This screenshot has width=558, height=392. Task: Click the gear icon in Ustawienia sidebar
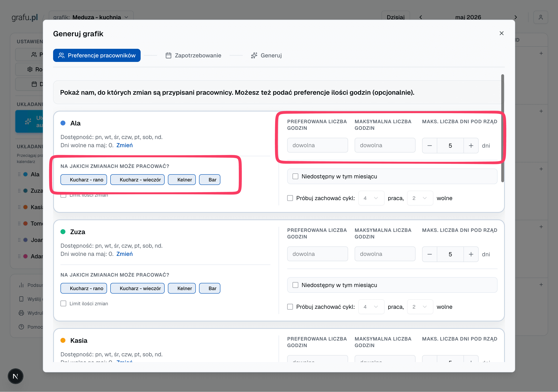click(x=30, y=69)
